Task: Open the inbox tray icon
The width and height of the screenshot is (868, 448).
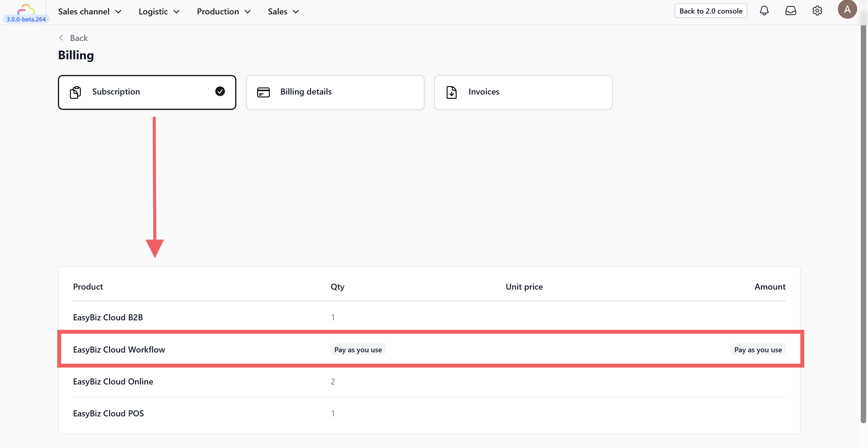Action: click(791, 11)
